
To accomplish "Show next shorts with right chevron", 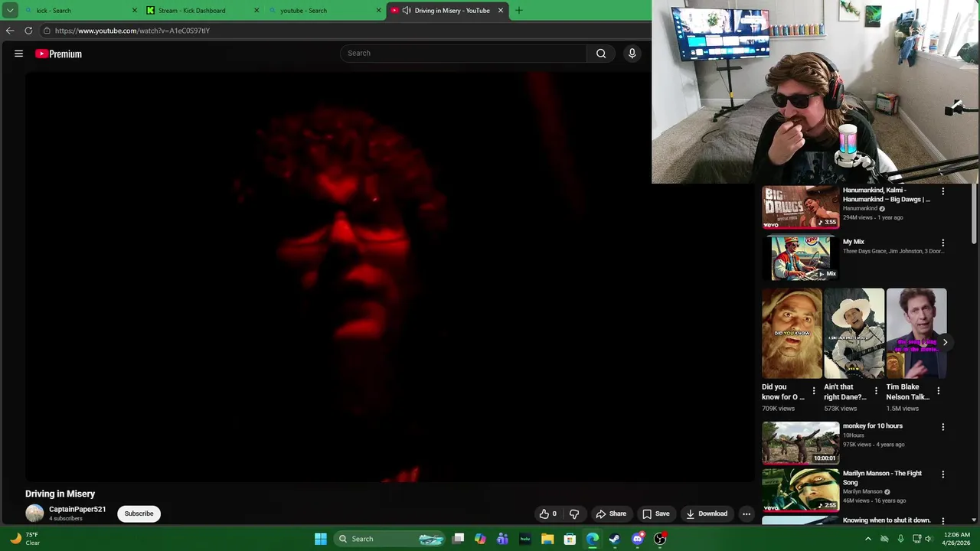I will (x=945, y=343).
